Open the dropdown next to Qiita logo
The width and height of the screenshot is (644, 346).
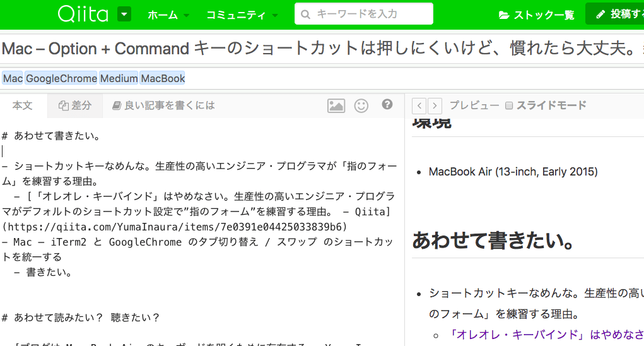click(124, 15)
